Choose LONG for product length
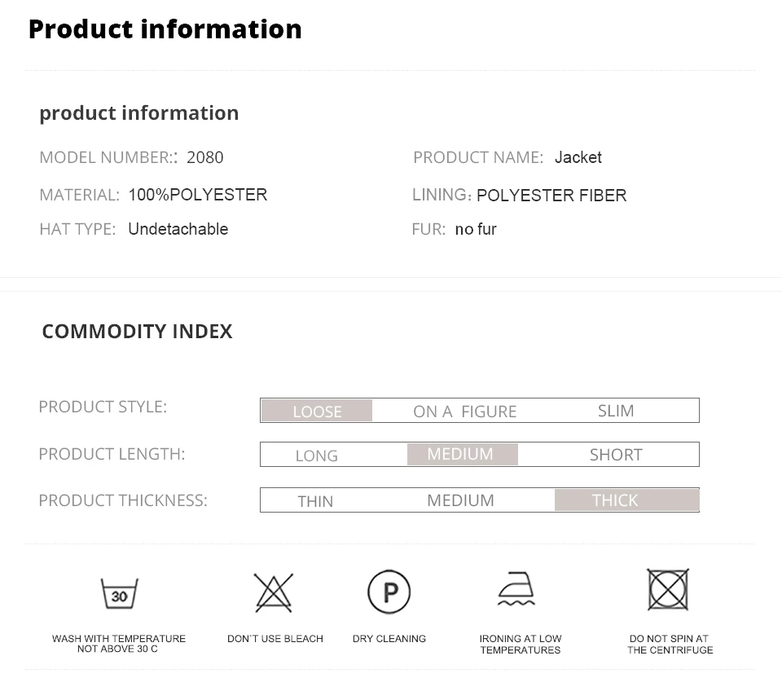Viewport: 782px width, 700px height. tap(316, 456)
